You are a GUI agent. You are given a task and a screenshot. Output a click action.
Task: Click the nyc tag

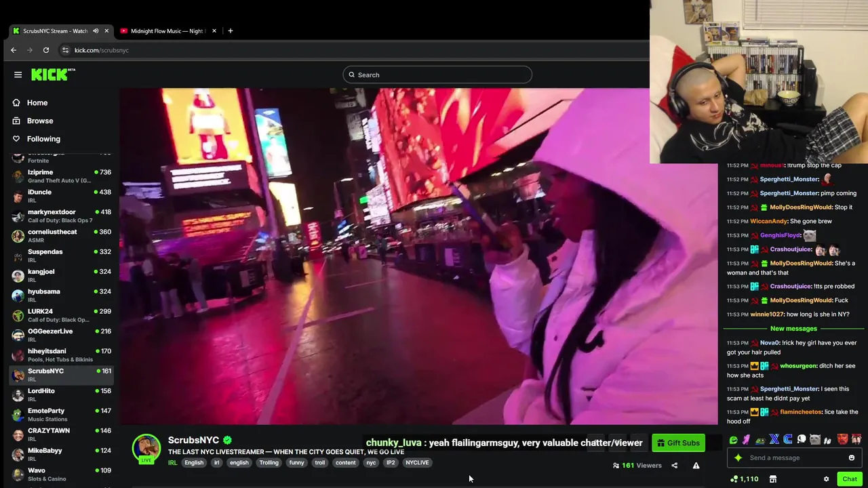coord(371,463)
